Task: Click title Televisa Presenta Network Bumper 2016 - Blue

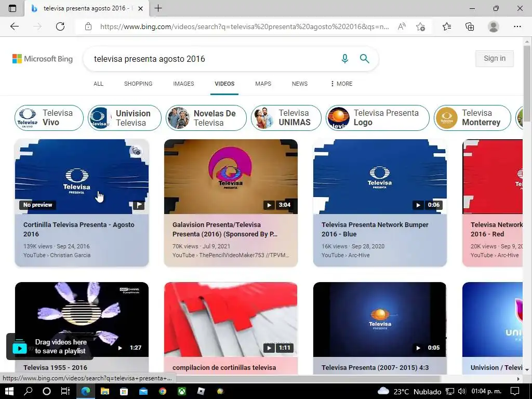Action: click(375, 229)
